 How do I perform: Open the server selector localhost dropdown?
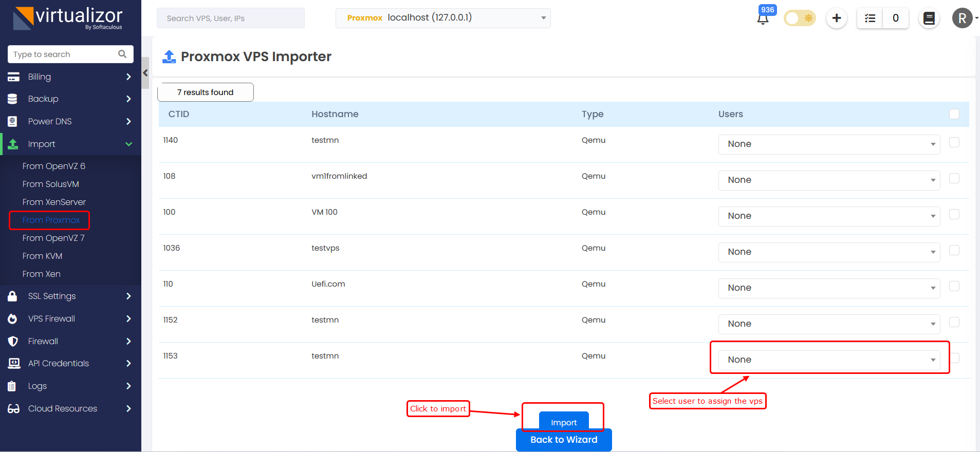[x=443, y=18]
